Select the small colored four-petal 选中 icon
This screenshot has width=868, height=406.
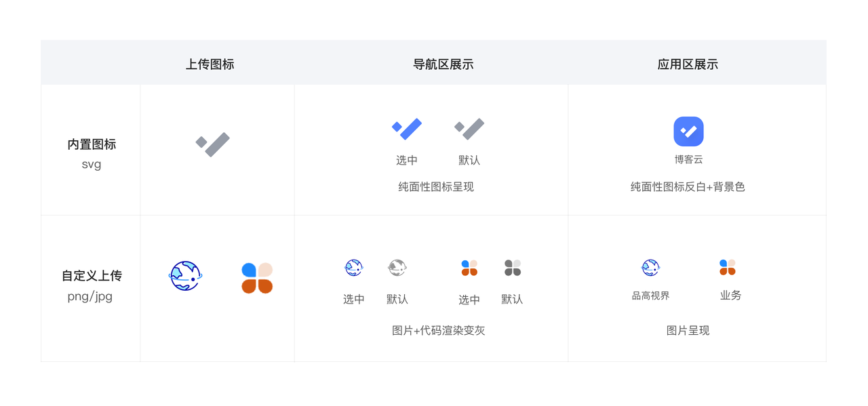469,268
